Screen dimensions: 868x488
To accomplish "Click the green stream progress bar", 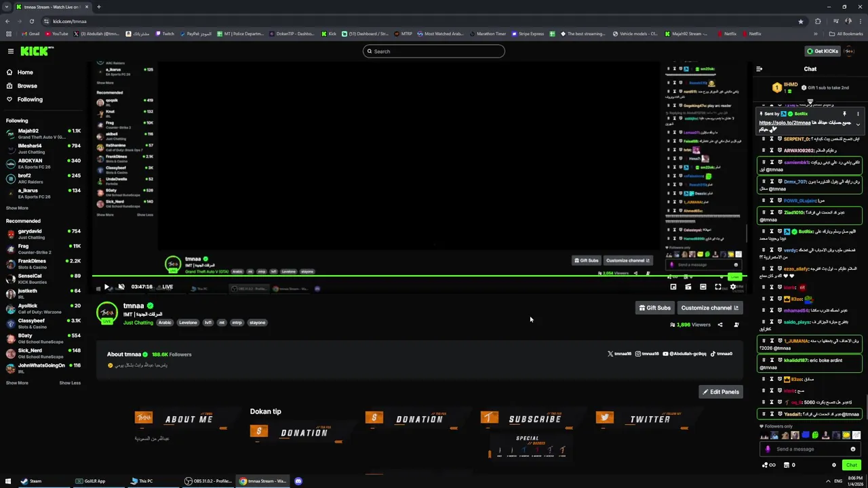I will (x=418, y=276).
